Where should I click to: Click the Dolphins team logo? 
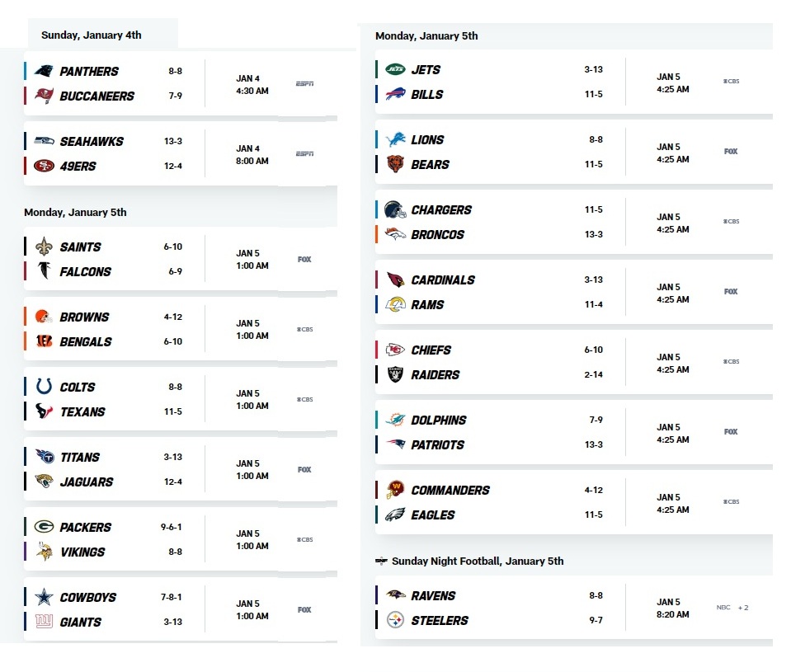pyautogui.click(x=395, y=421)
